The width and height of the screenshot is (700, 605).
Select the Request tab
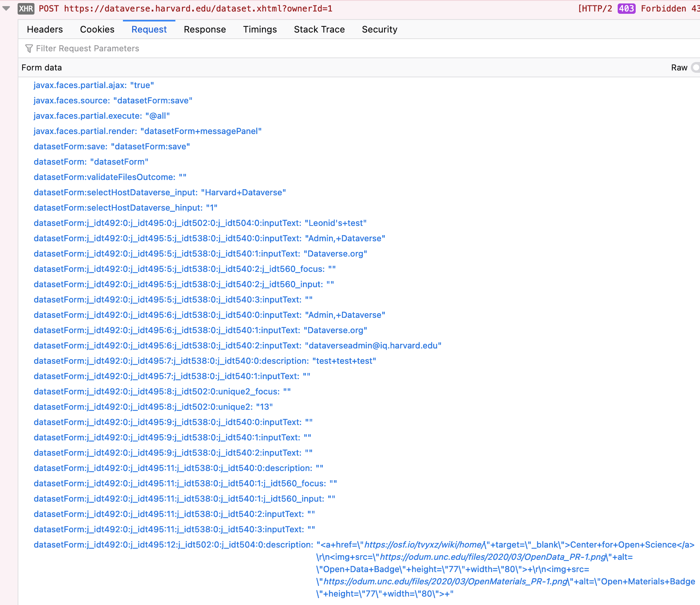click(x=149, y=29)
